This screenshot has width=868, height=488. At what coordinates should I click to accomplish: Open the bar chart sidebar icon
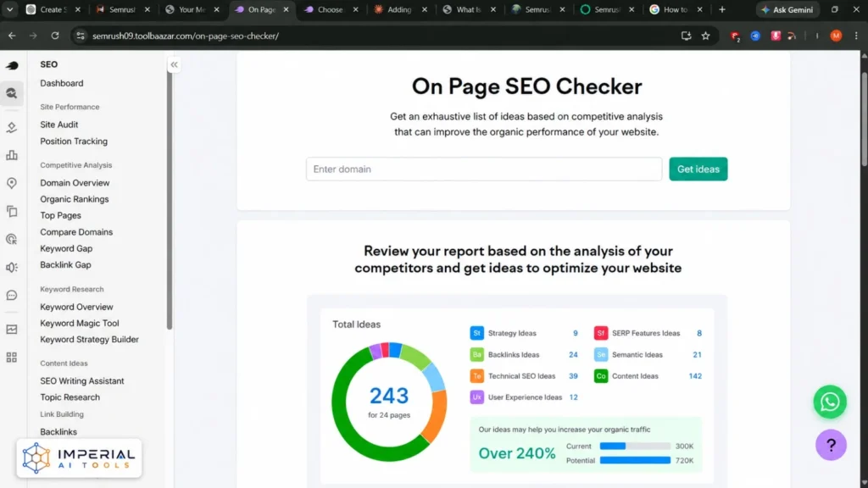coord(12,156)
